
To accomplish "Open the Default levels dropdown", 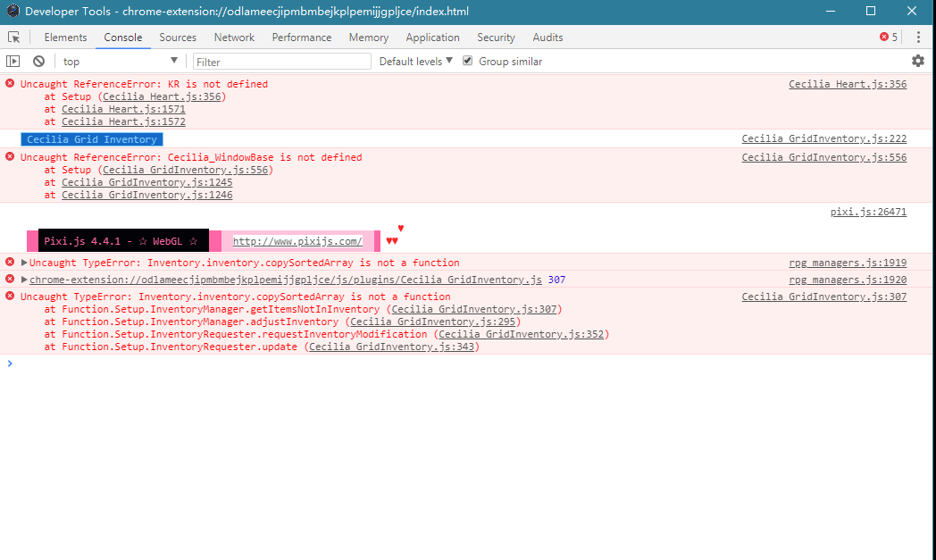I will click(415, 61).
